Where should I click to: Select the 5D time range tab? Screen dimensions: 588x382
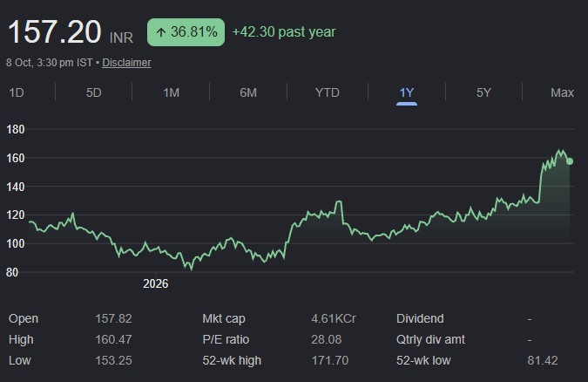94,92
